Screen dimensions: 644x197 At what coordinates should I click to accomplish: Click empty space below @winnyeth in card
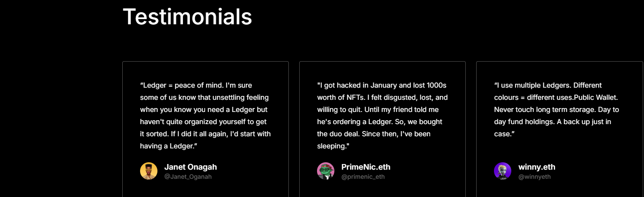[559, 189]
